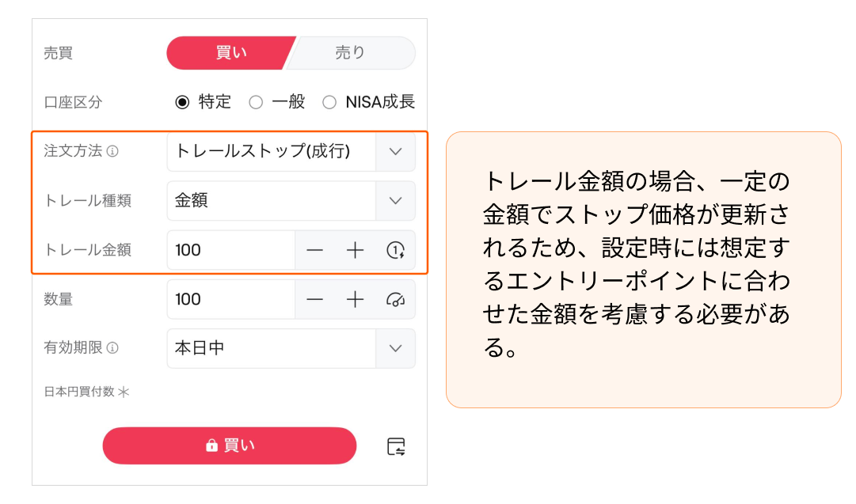Select the 特定 account radio button
Screen dimensions: 856x504
tap(183, 102)
